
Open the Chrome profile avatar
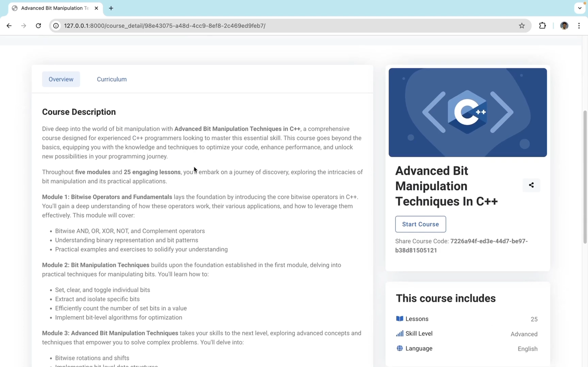coord(564,26)
